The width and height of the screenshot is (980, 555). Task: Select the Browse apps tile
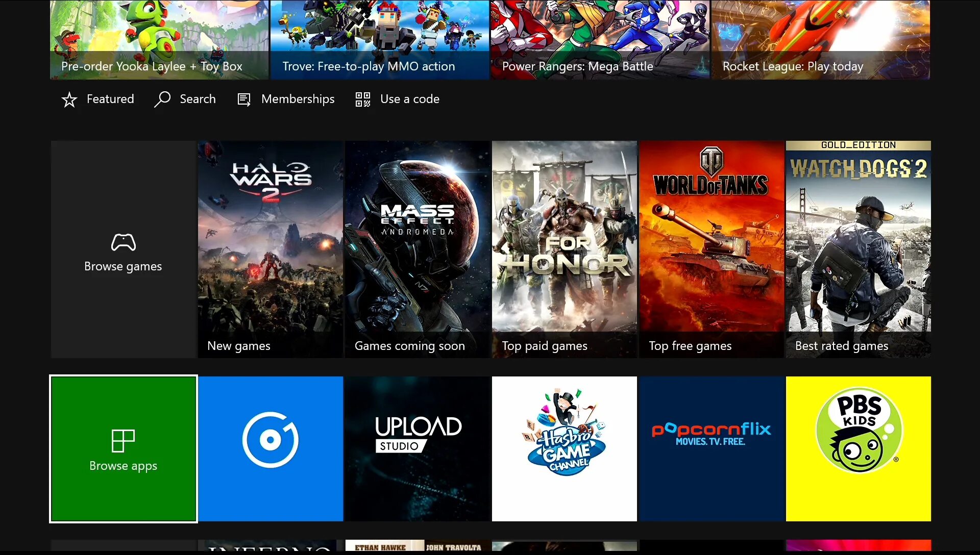[123, 448]
